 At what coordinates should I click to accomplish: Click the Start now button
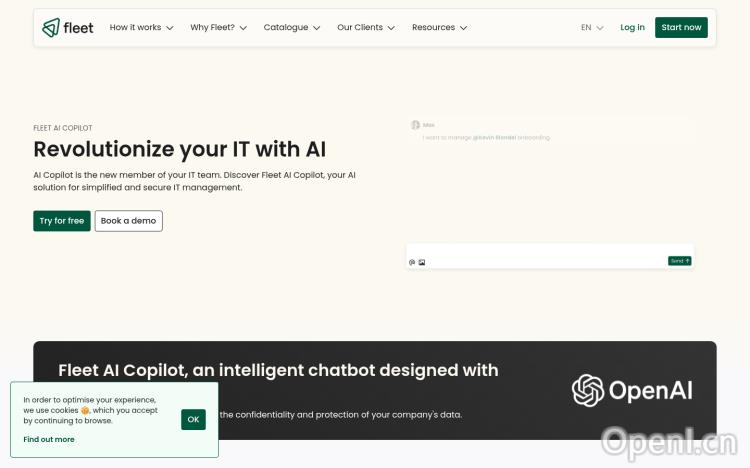point(681,28)
